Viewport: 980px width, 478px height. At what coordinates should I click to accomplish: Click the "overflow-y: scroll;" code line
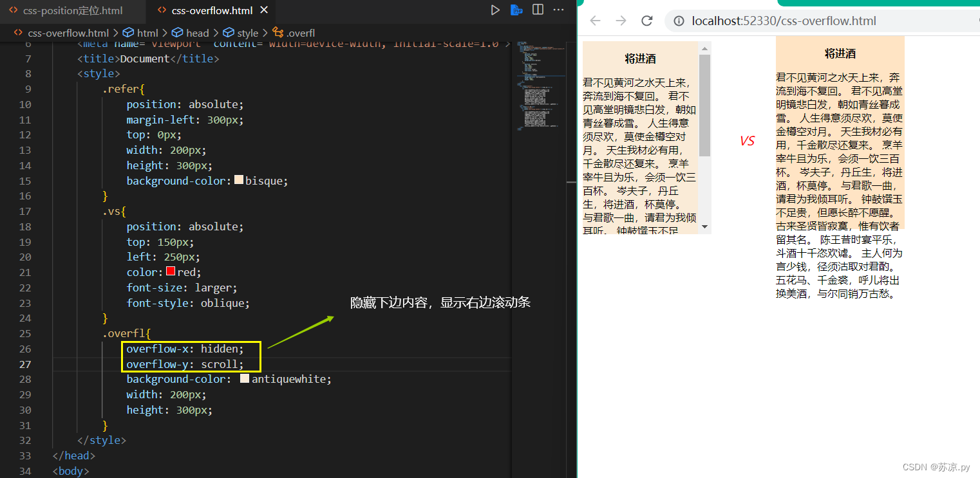point(185,364)
